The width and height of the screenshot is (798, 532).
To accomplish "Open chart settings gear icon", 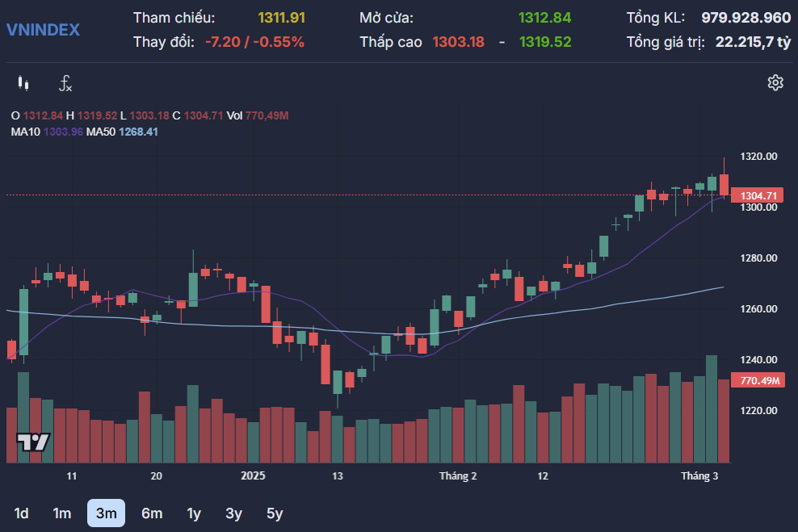I will (x=775, y=82).
